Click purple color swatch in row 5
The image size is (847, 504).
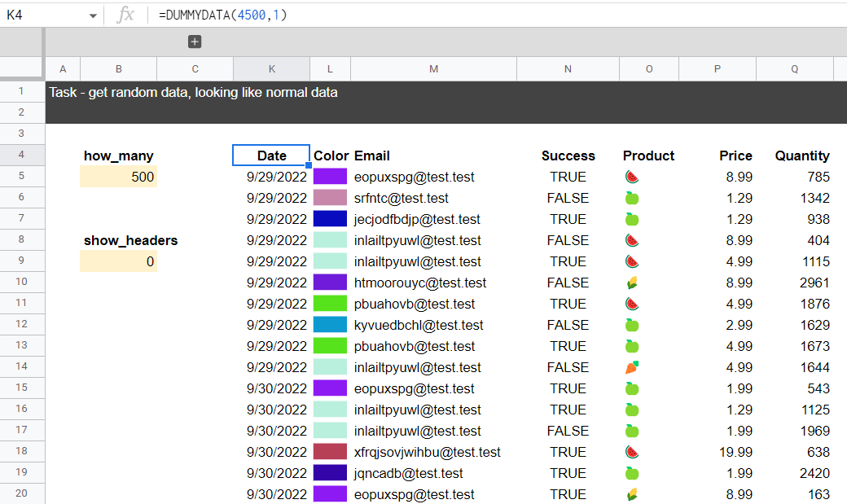click(330, 177)
